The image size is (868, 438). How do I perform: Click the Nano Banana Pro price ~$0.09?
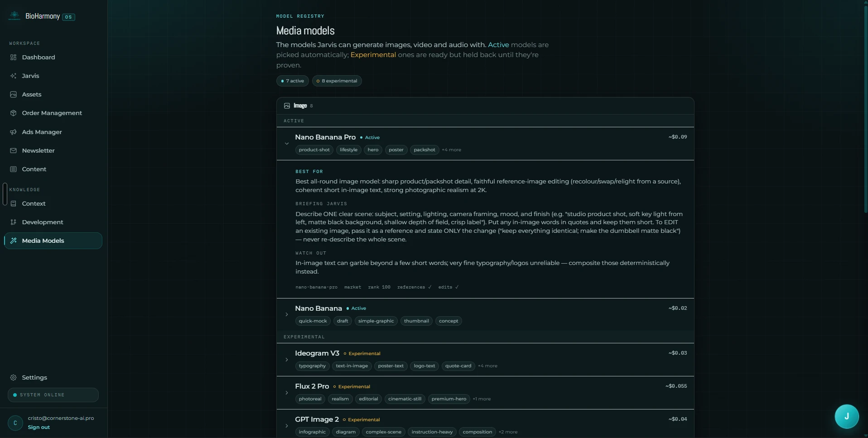(x=678, y=137)
